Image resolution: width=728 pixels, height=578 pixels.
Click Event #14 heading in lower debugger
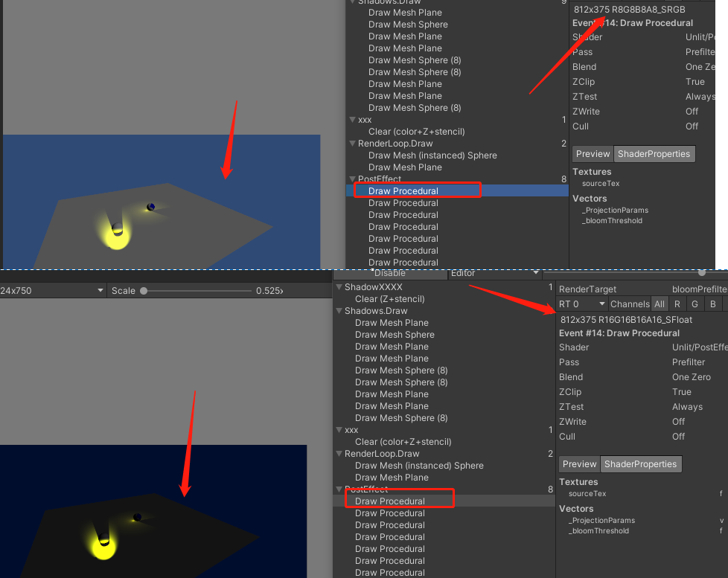pyautogui.click(x=619, y=333)
